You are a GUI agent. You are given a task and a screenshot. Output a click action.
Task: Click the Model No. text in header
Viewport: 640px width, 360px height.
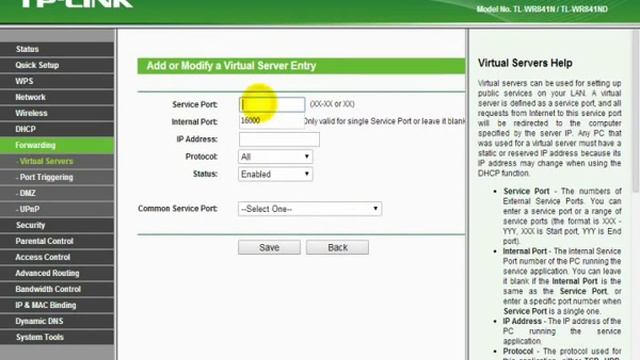click(542, 9)
